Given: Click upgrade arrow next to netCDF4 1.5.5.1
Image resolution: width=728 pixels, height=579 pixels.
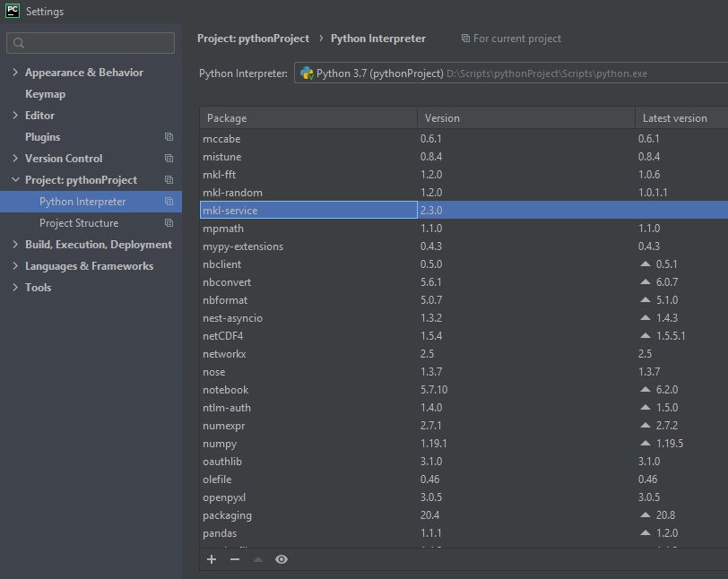Looking at the screenshot, I should pos(646,336).
